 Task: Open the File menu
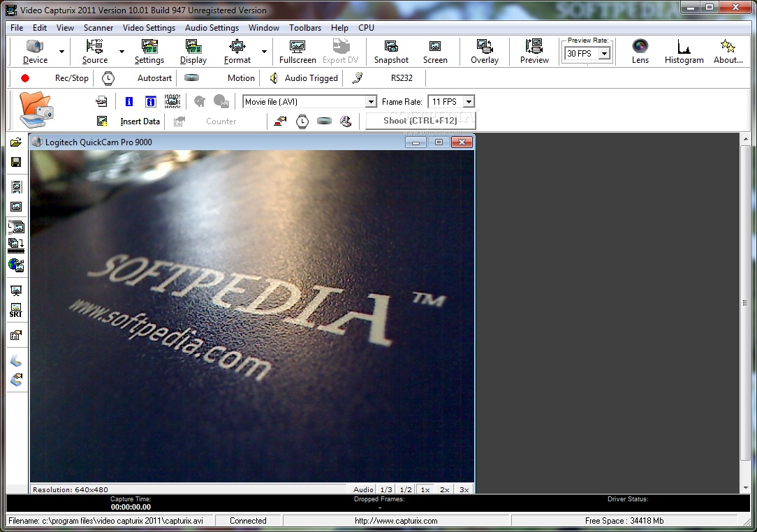pos(17,27)
